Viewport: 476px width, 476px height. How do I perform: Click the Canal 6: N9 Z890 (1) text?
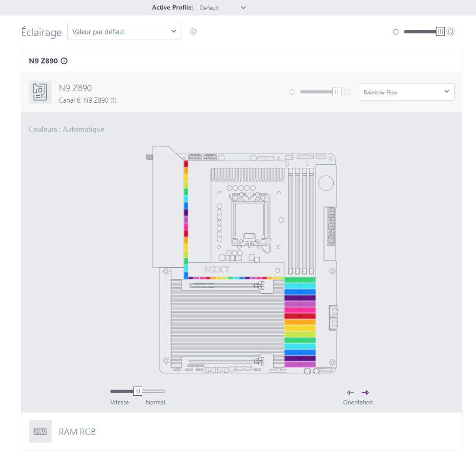[x=88, y=100]
